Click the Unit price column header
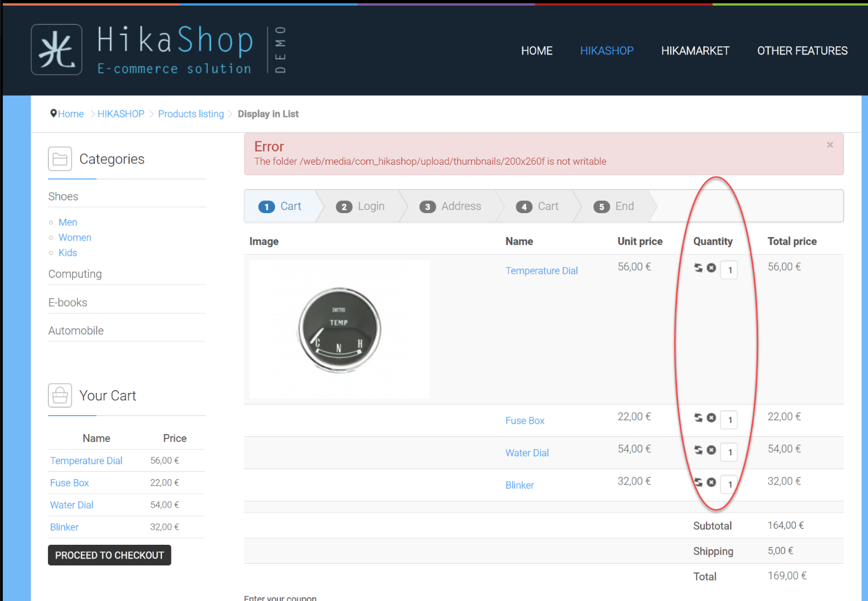 point(640,242)
